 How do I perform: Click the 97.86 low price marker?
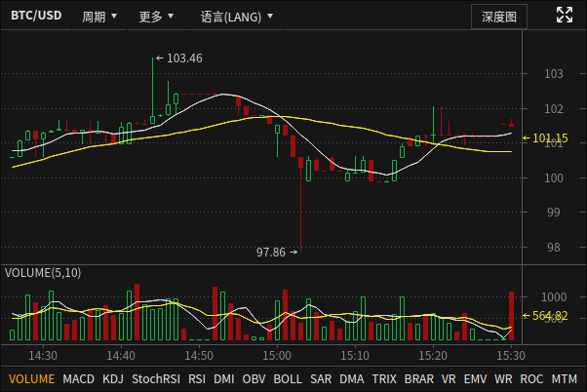(x=277, y=253)
